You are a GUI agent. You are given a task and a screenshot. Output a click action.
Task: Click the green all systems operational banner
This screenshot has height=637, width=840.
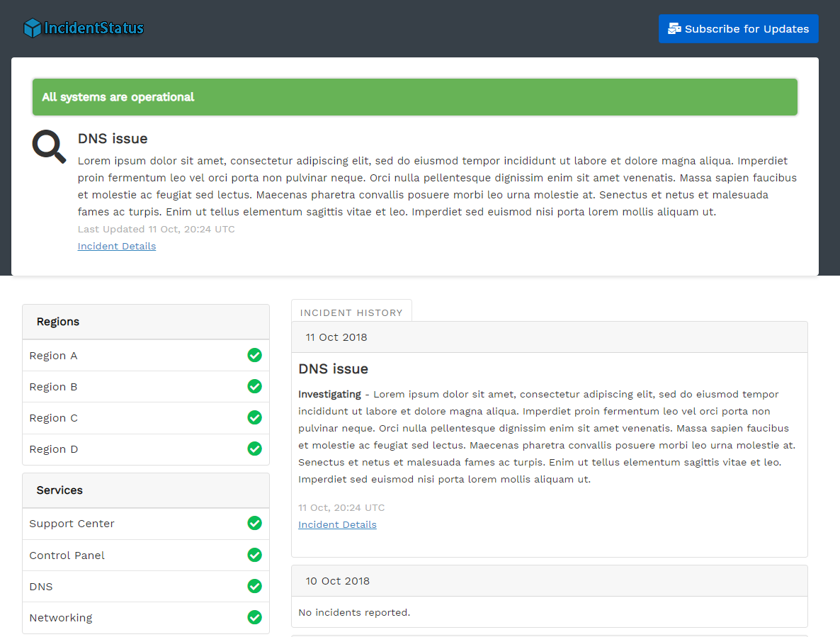[414, 96]
